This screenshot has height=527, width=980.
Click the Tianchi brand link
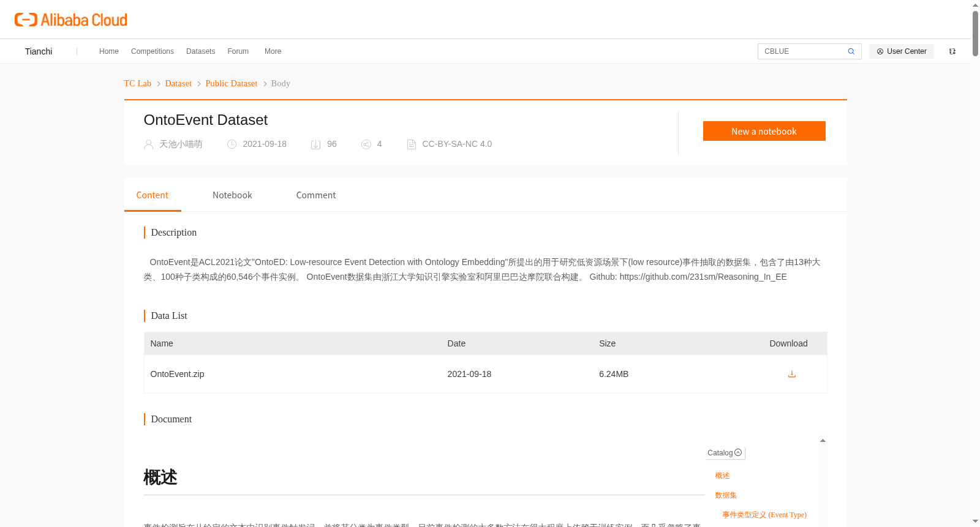tap(39, 51)
